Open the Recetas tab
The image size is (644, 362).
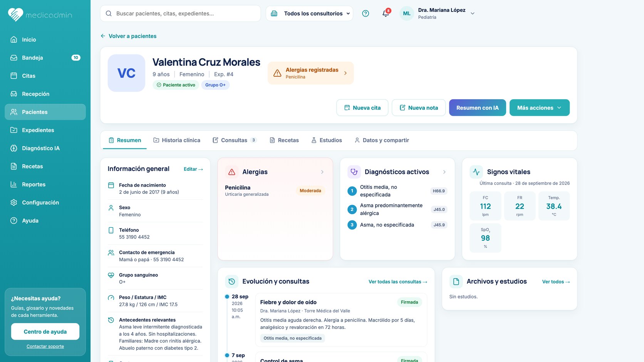click(x=284, y=140)
